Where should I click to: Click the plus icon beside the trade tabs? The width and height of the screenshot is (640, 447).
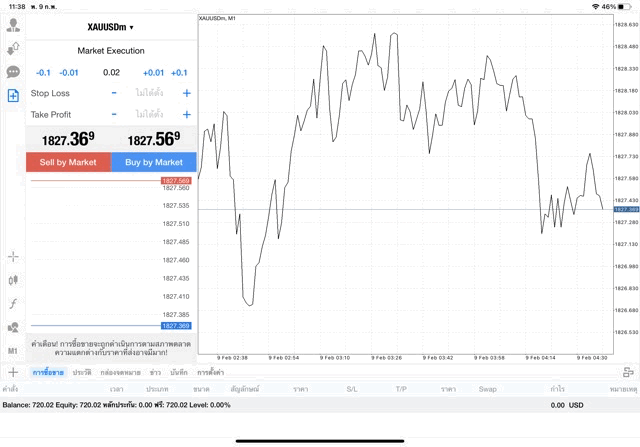coord(13,372)
